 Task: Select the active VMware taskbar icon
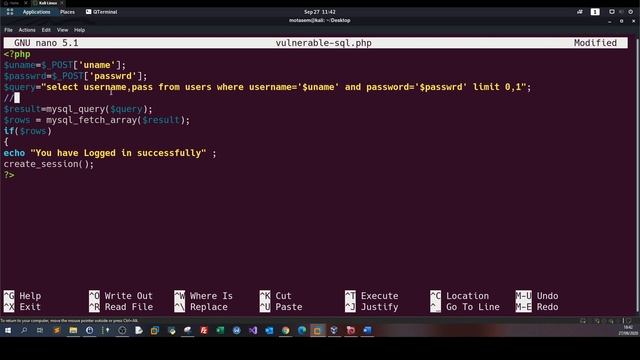[318, 331]
